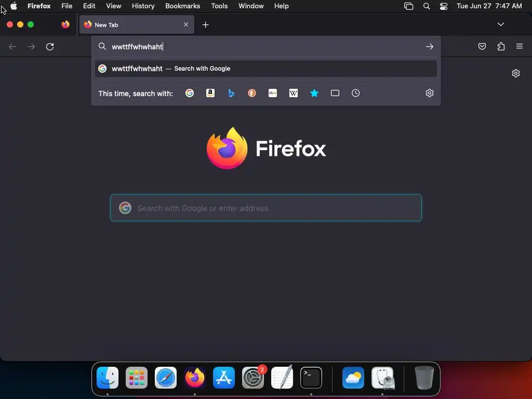Show the date and time panel
The height and width of the screenshot is (399, 532).
(489, 6)
